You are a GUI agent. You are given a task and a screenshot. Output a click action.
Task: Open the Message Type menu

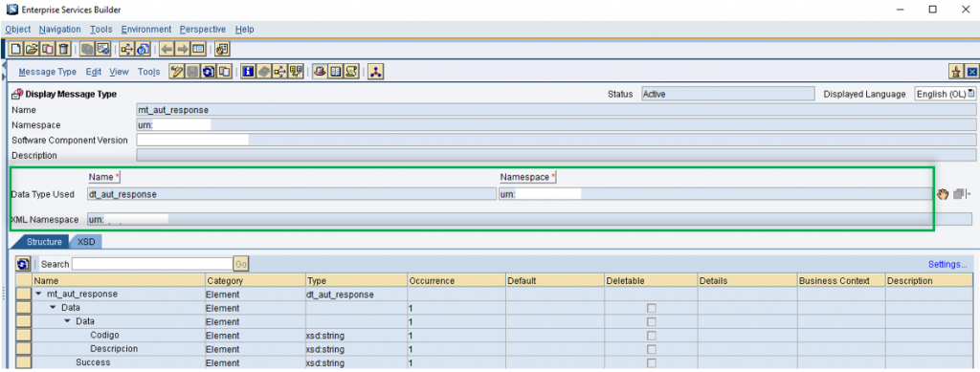click(48, 72)
